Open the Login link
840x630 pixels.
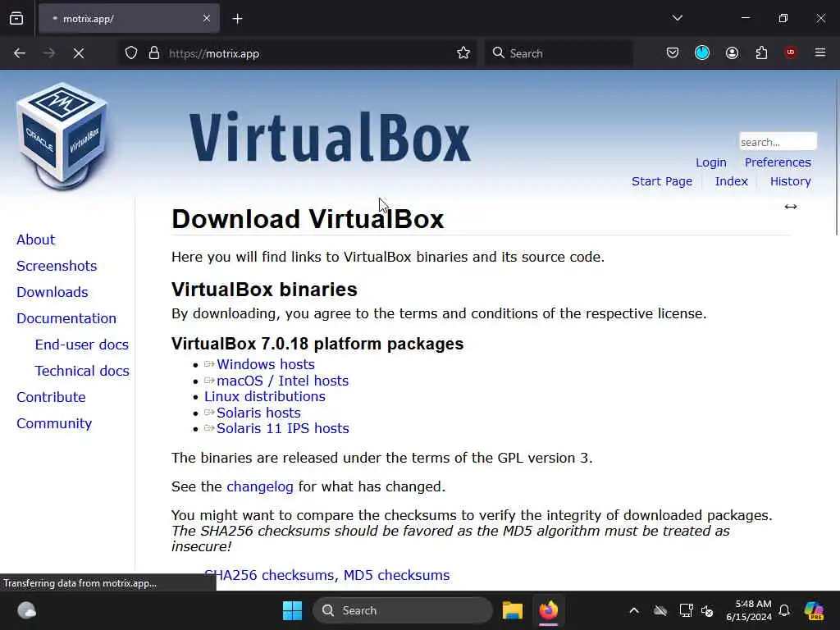tap(711, 162)
